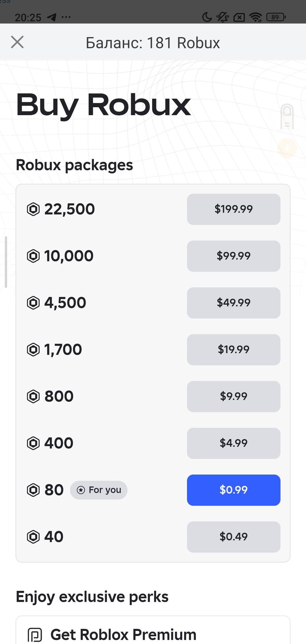
Task: Choose the $4.99 price button
Action: [233, 443]
